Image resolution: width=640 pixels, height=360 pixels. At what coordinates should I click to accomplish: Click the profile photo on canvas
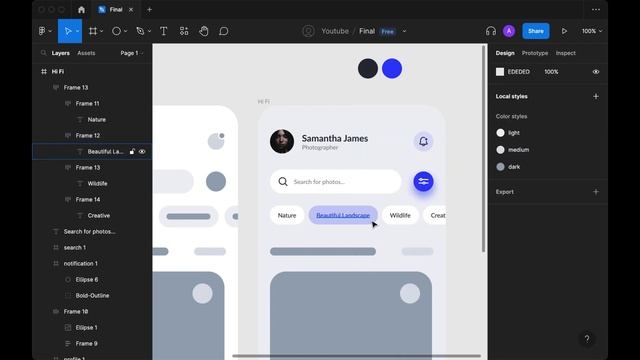click(x=282, y=141)
